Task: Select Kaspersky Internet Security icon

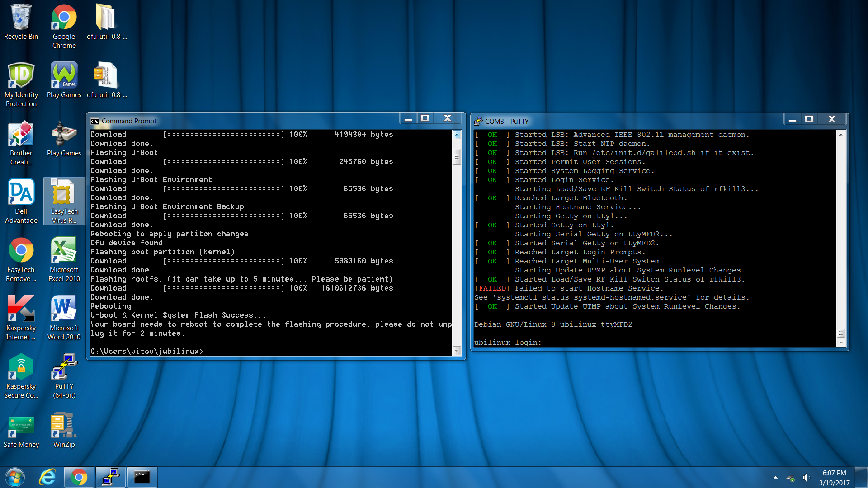Action: 21,318
